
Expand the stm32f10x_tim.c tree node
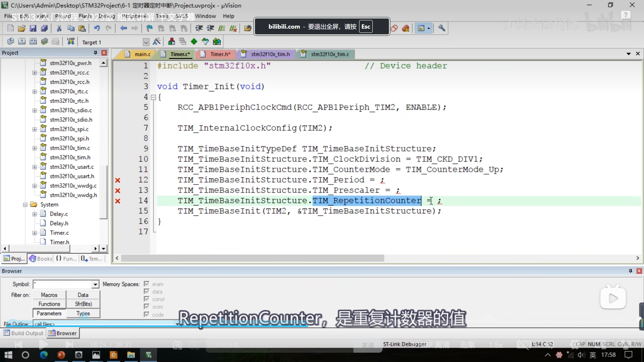[x=34, y=148]
